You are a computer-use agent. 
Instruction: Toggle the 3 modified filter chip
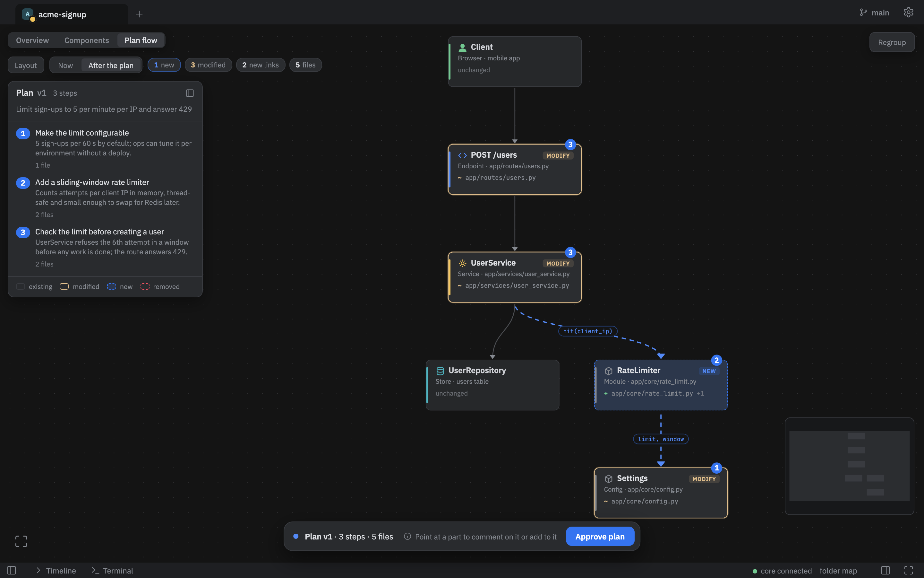209,65
